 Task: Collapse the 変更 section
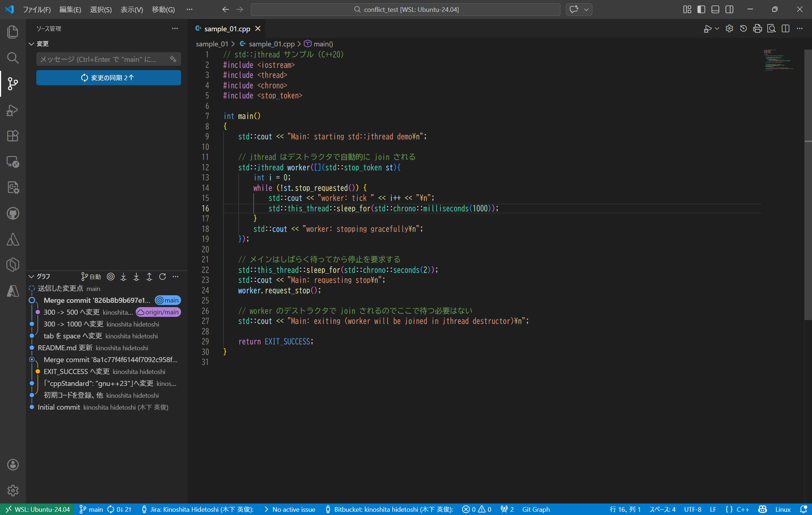click(x=31, y=44)
